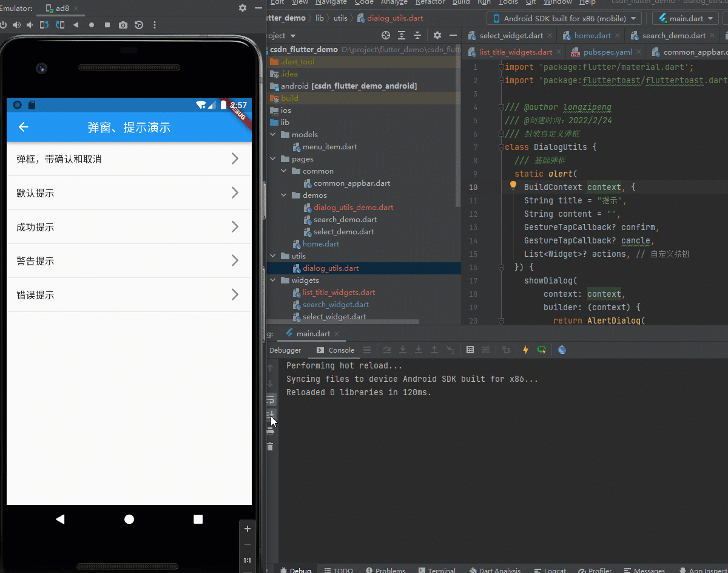The width and height of the screenshot is (728, 573).
Task: Tap 错误提示 list item on phone
Action: [x=129, y=295]
